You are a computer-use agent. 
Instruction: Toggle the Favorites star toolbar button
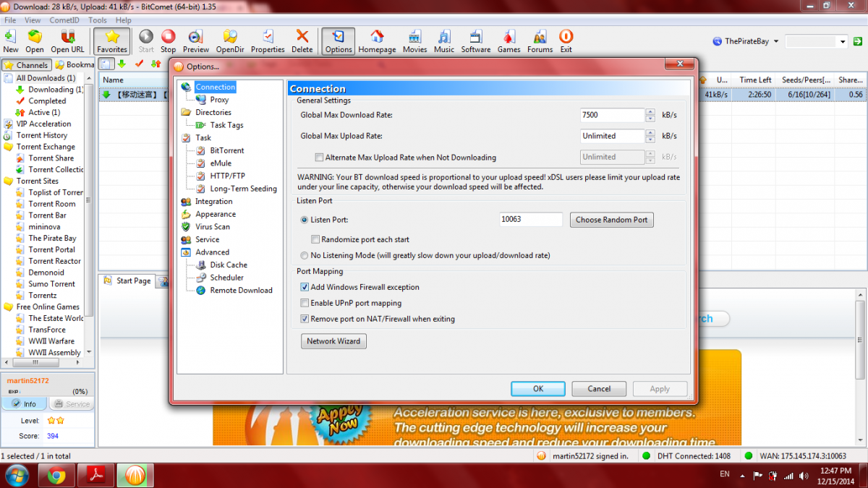[x=112, y=41]
